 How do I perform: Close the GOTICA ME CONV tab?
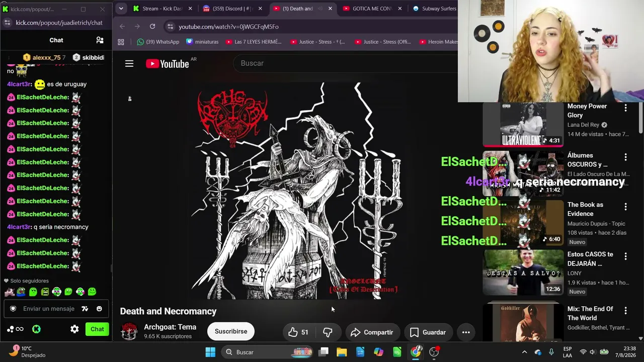pyautogui.click(x=400, y=9)
